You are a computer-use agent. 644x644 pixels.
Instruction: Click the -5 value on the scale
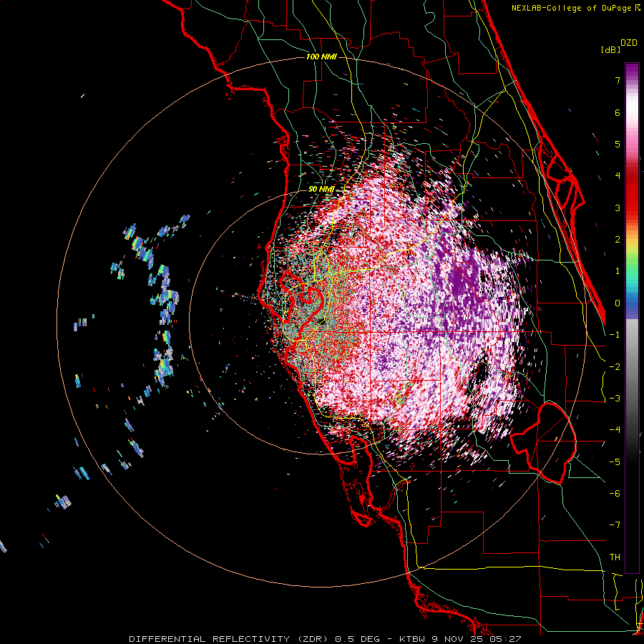pos(615,462)
